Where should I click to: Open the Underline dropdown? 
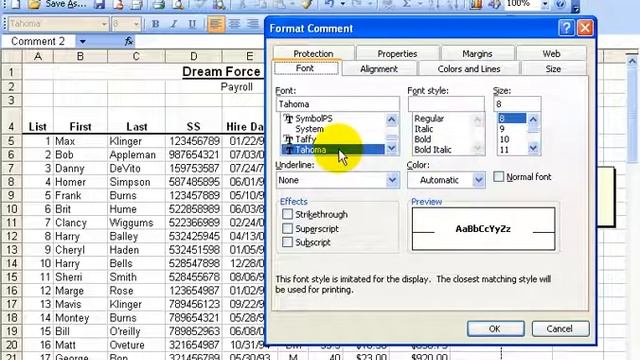[x=392, y=180]
